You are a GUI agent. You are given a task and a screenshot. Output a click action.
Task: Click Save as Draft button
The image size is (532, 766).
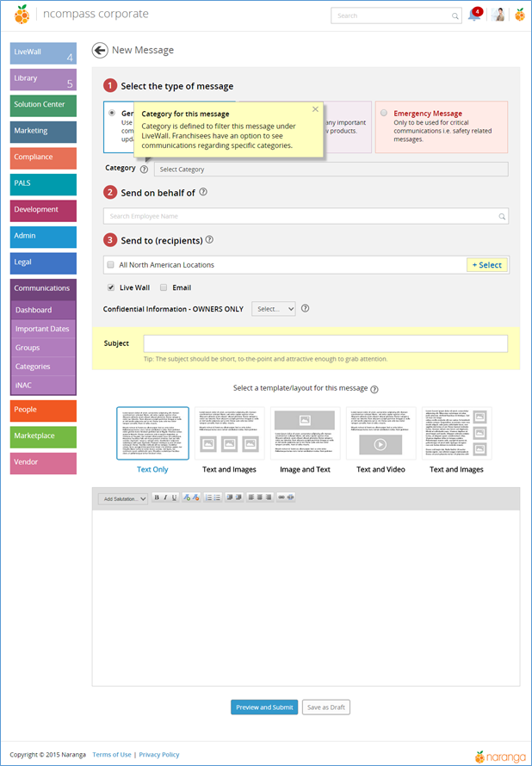326,707
